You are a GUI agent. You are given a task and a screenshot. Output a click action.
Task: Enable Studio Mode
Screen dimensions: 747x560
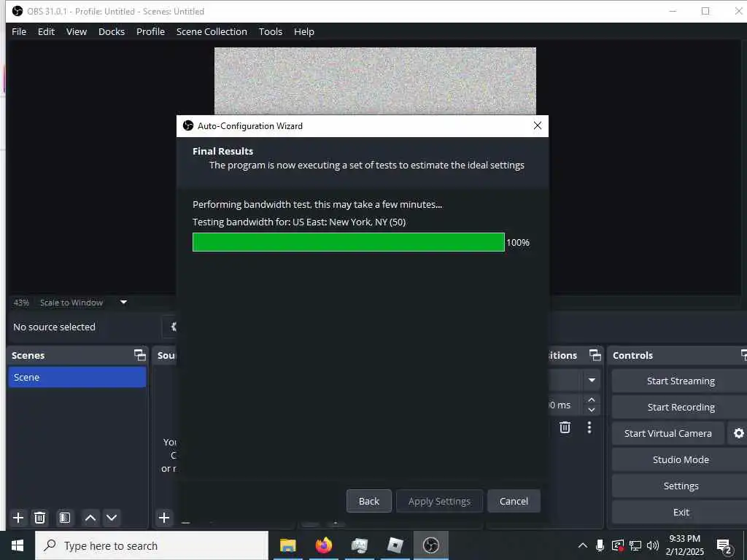[681, 459]
